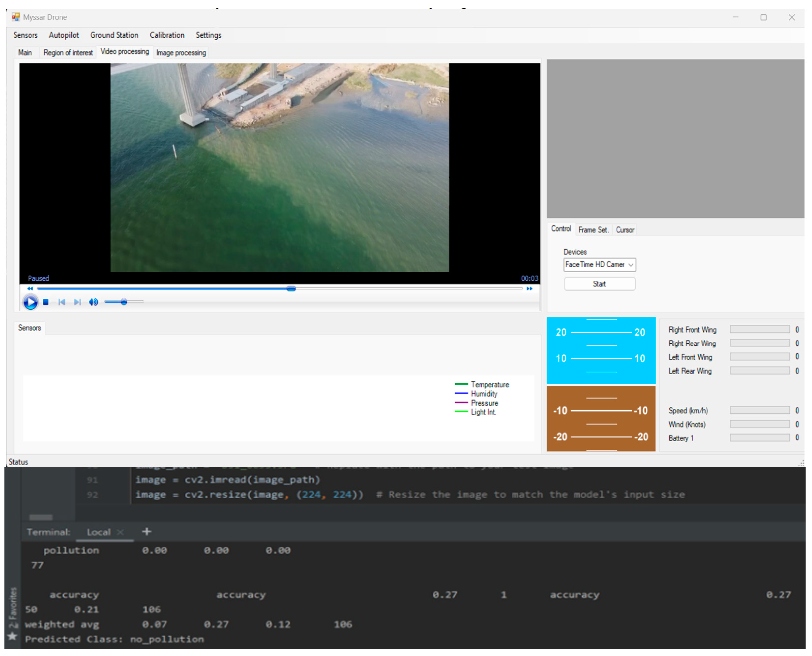The image size is (812, 656).
Task: Click the rewind double-arrow icon
Action: point(30,289)
